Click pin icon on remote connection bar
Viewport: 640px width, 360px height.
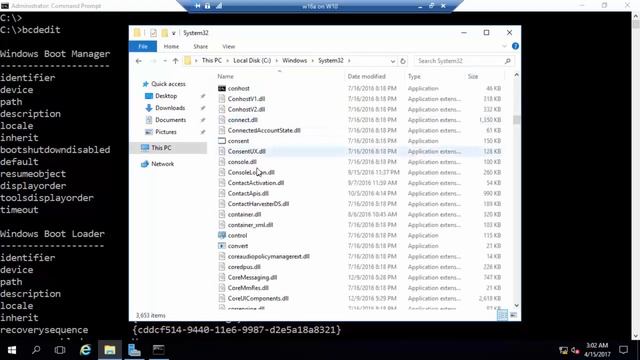198,6
